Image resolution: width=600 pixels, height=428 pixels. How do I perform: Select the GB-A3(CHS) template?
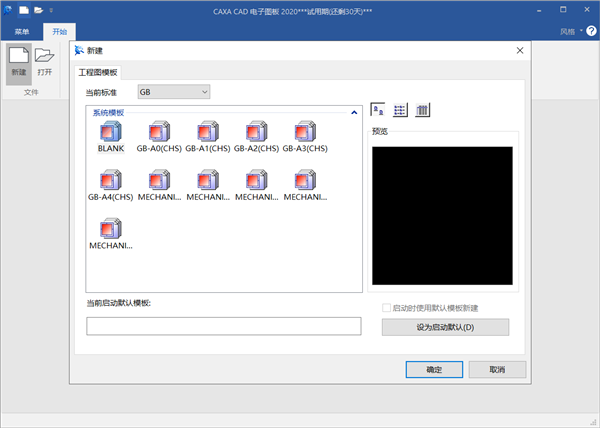[x=305, y=137]
